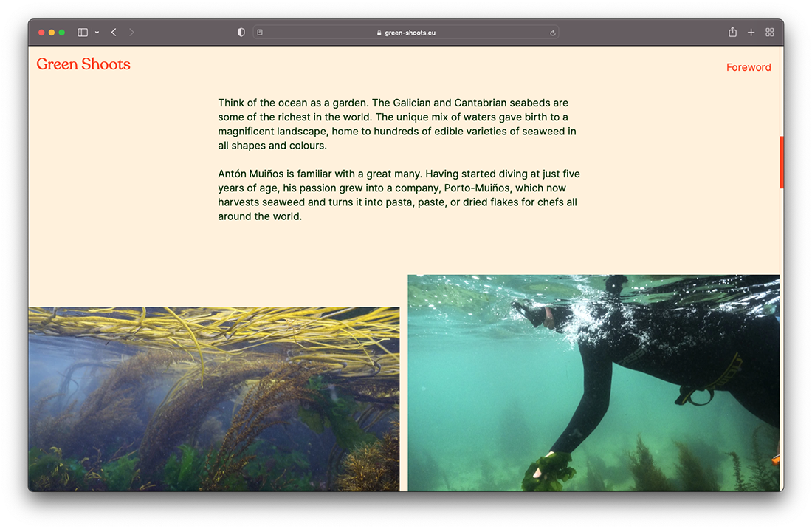The image size is (812, 529).
Task: Open the Foreword link
Action: pyautogui.click(x=749, y=67)
